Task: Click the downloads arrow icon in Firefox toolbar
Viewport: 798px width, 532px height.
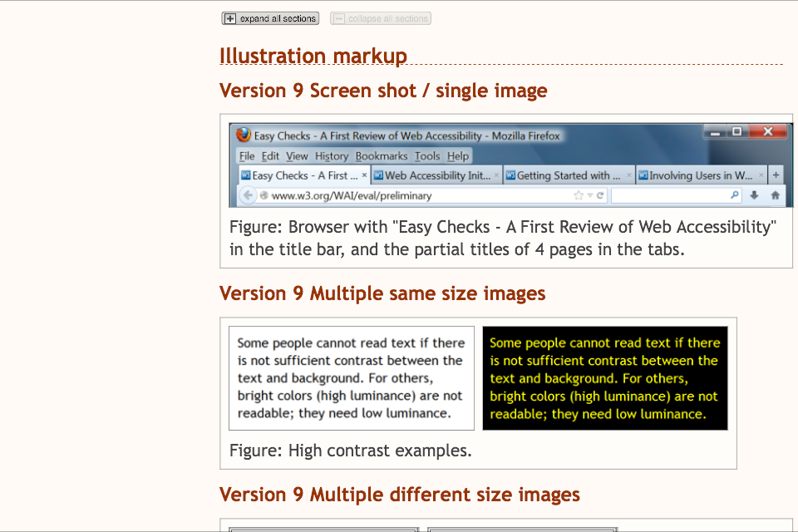Action: click(755, 196)
